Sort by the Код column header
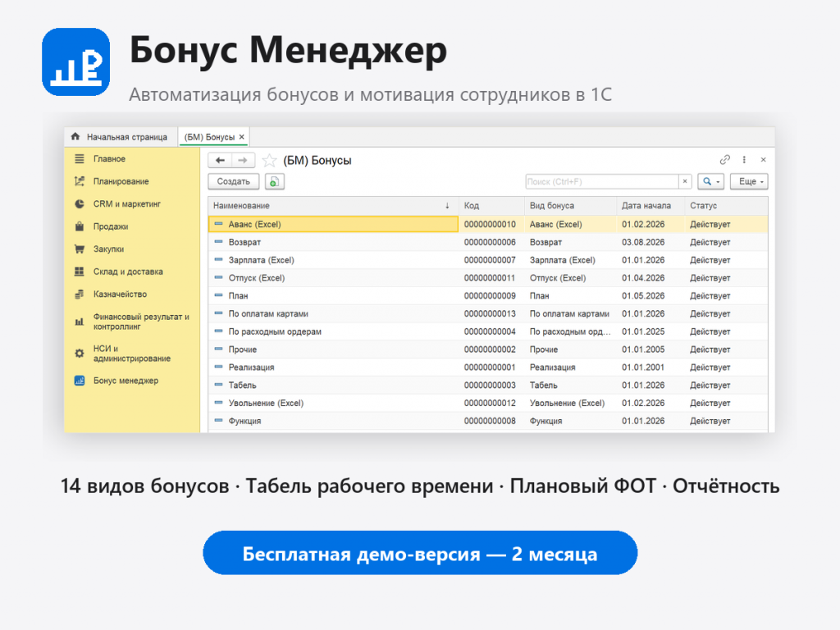Screen dimensions: 840x630 click(491, 206)
